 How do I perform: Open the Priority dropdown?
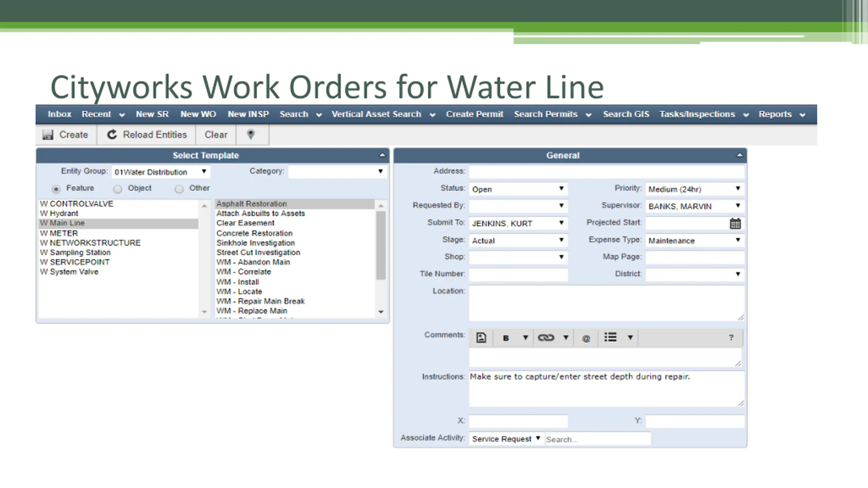[x=695, y=189]
